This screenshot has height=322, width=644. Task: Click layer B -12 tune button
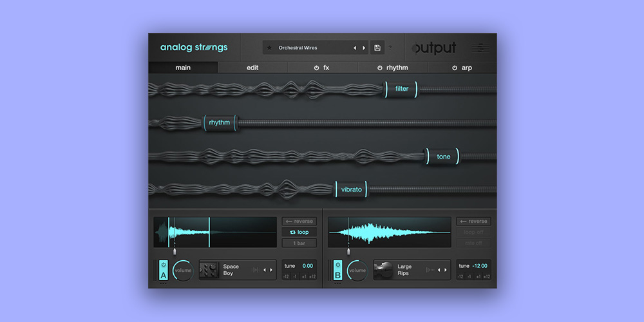(x=460, y=277)
